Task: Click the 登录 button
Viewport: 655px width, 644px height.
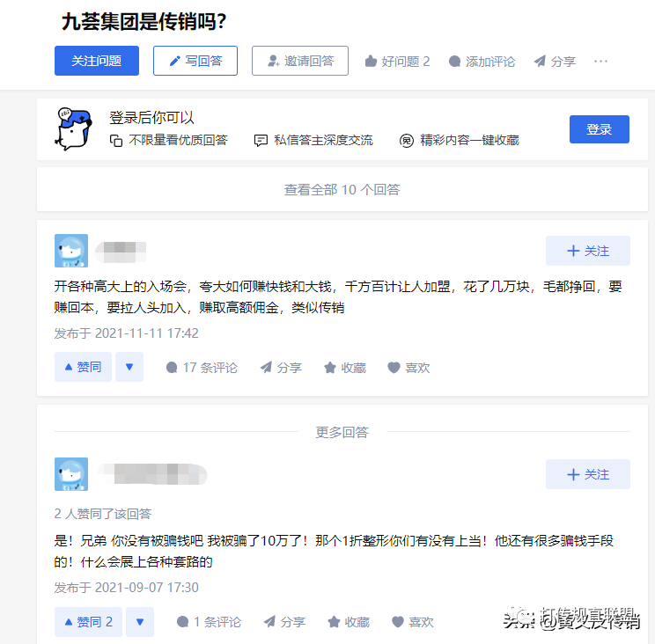Action: point(599,129)
